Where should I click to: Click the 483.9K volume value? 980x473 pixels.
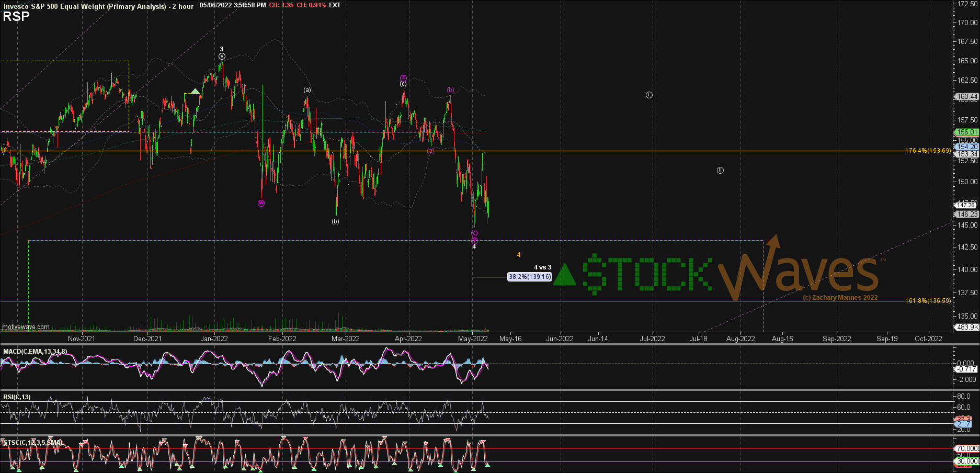coord(967,327)
